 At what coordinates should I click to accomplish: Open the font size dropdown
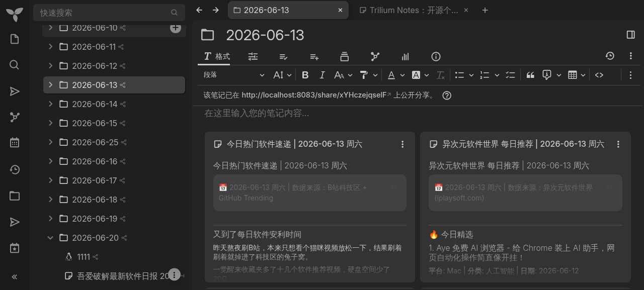coord(282,75)
